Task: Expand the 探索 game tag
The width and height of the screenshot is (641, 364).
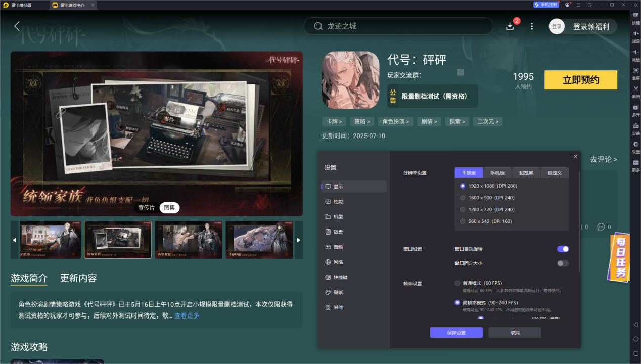Action: [x=457, y=121]
